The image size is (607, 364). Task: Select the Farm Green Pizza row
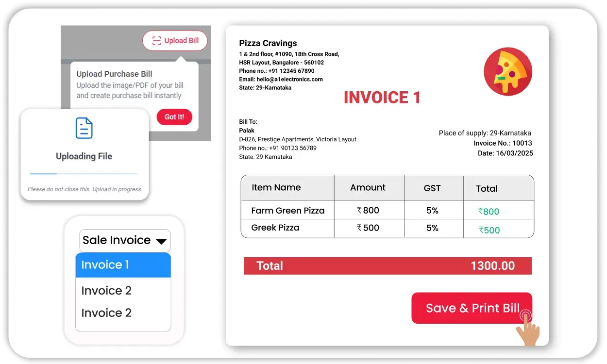(287, 211)
